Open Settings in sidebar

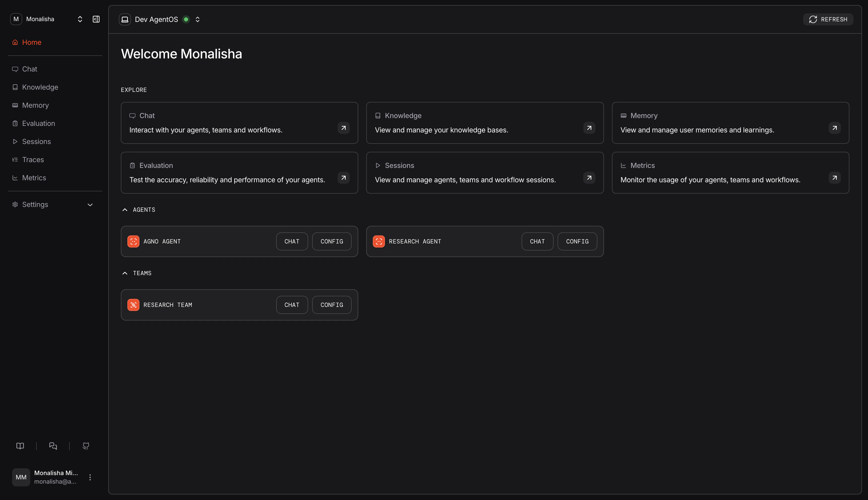[x=55, y=205]
